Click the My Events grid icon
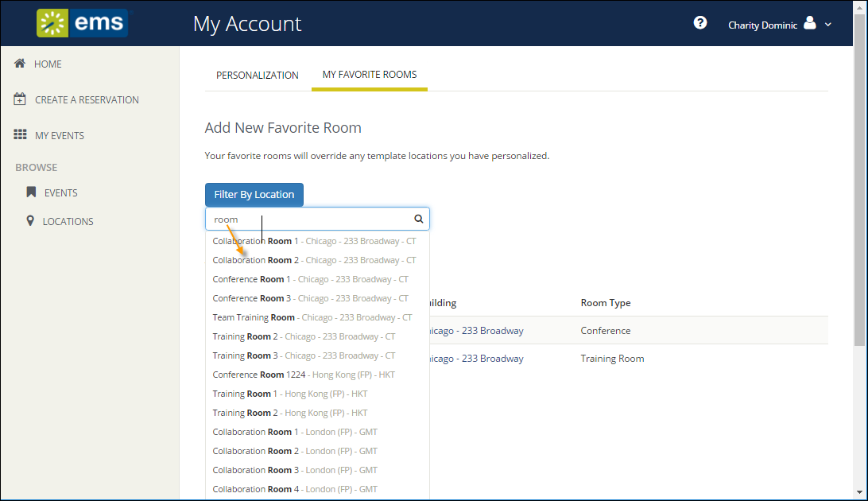The width and height of the screenshot is (868, 501). 21,135
